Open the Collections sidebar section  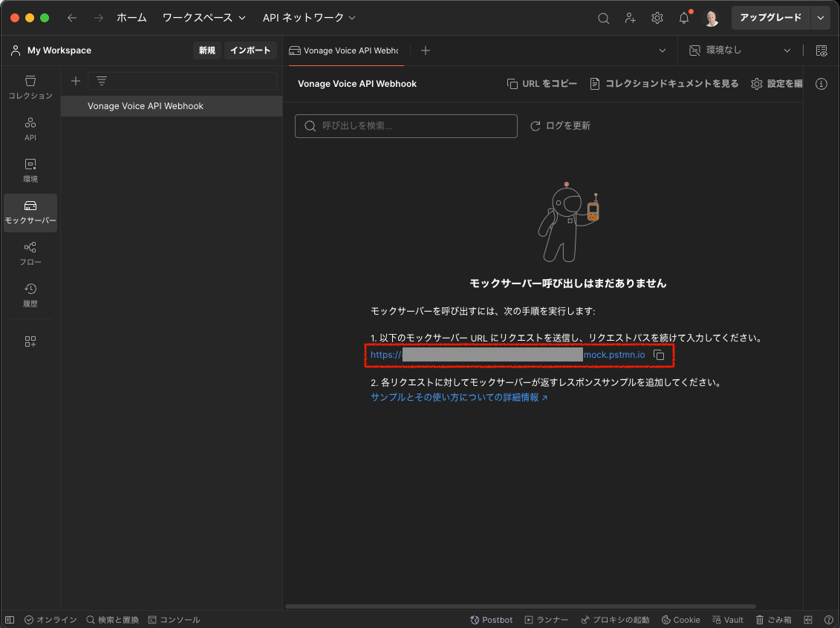point(30,88)
